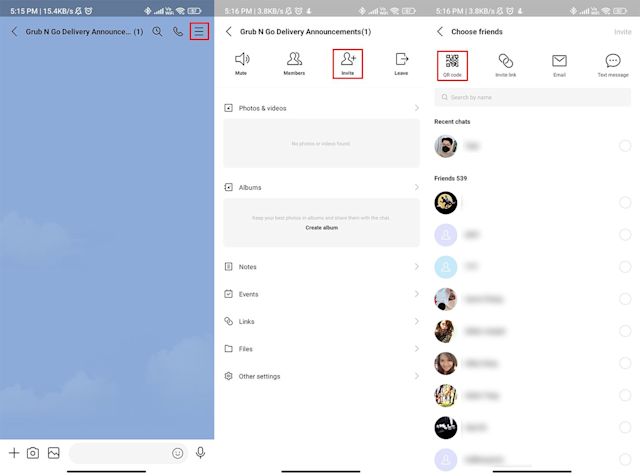
Task: Tap the Other settings chevron arrow
Action: click(x=416, y=376)
